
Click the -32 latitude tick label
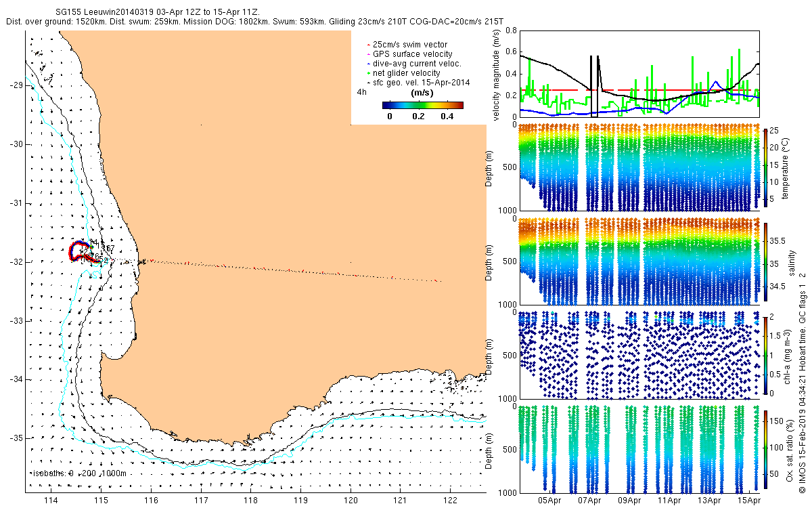[14, 262]
